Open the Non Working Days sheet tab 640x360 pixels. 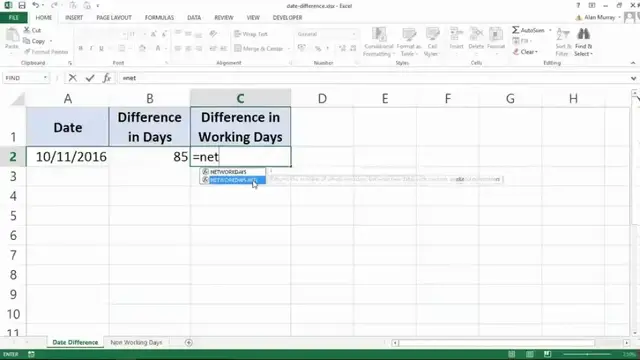136,342
